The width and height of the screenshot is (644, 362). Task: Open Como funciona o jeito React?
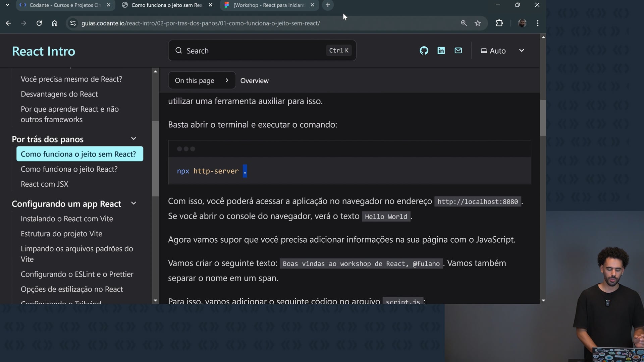tap(69, 169)
